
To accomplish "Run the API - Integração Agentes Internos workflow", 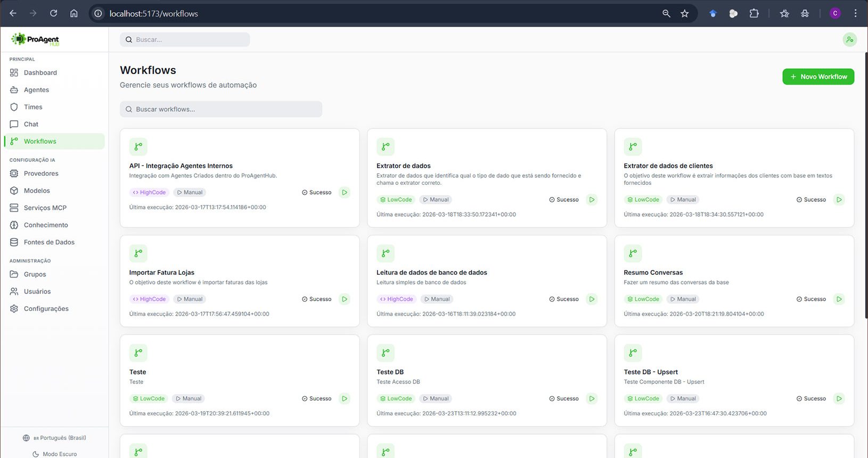I will (345, 192).
